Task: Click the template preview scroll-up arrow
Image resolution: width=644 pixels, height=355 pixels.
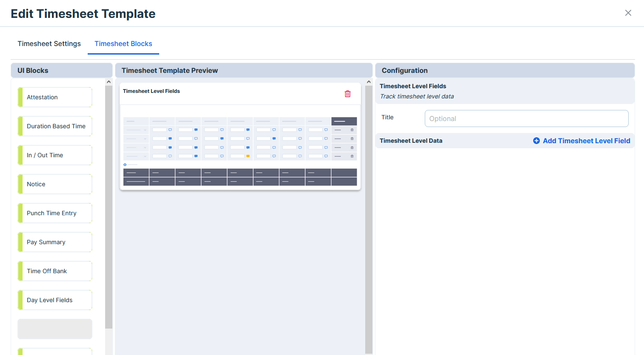Action: [369, 82]
